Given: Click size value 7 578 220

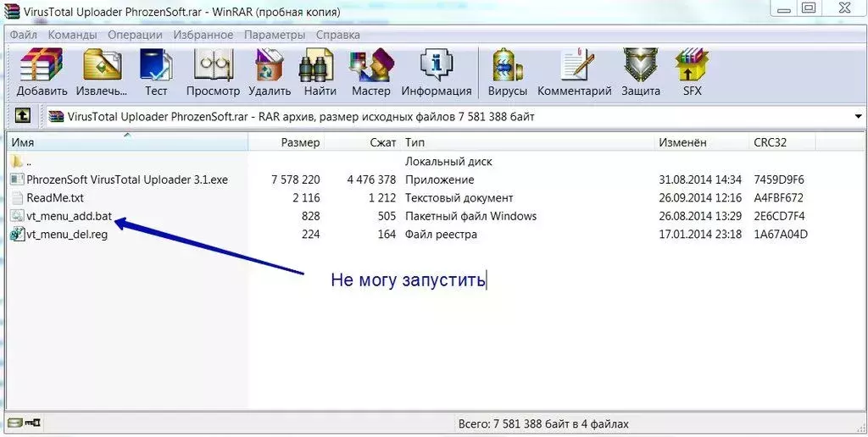Looking at the screenshot, I should pyautogui.click(x=296, y=180).
